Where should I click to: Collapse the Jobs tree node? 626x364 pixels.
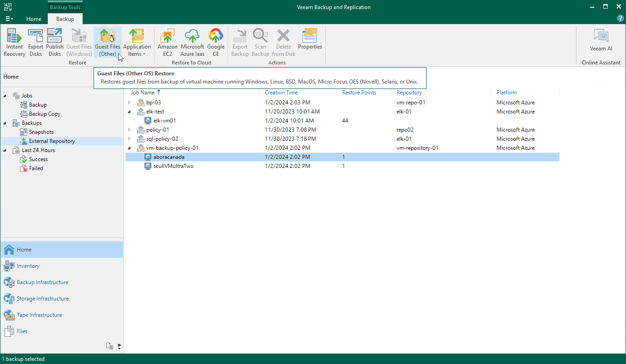coord(5,96)
